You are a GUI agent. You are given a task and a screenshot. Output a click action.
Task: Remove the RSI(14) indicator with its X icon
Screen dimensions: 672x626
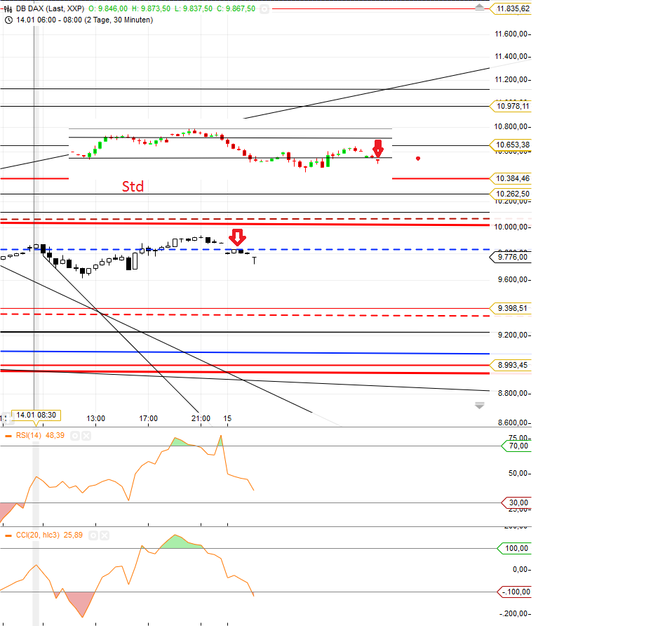click(x=86, y=435)
